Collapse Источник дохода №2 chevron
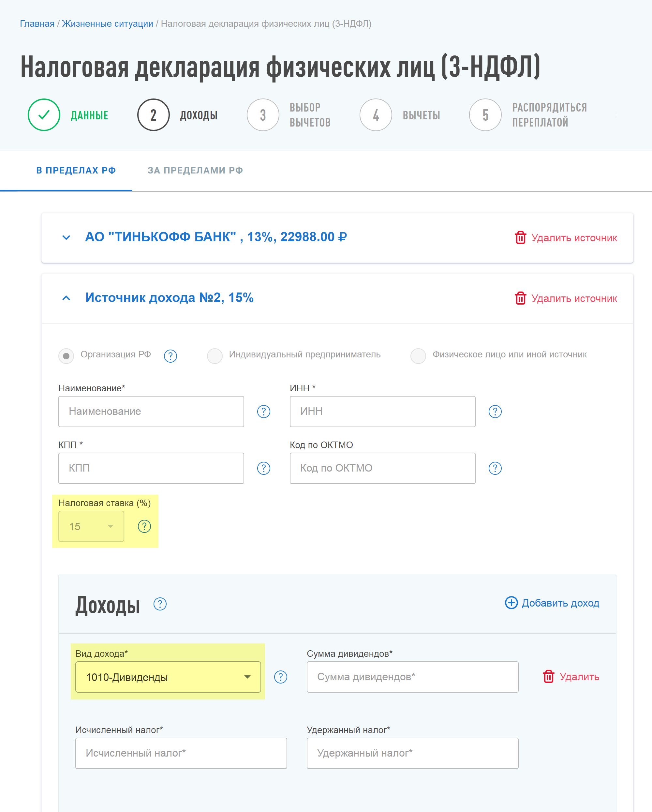 point(66,298)
